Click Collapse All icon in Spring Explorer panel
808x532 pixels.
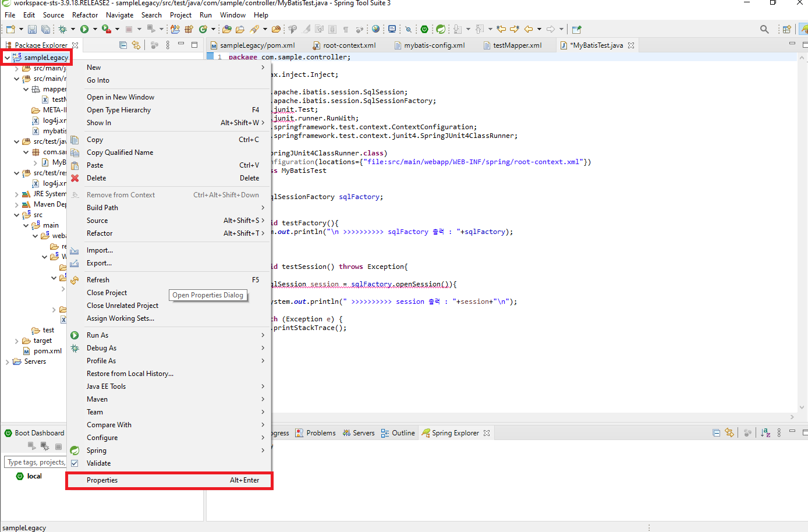[x=716, y=432]
